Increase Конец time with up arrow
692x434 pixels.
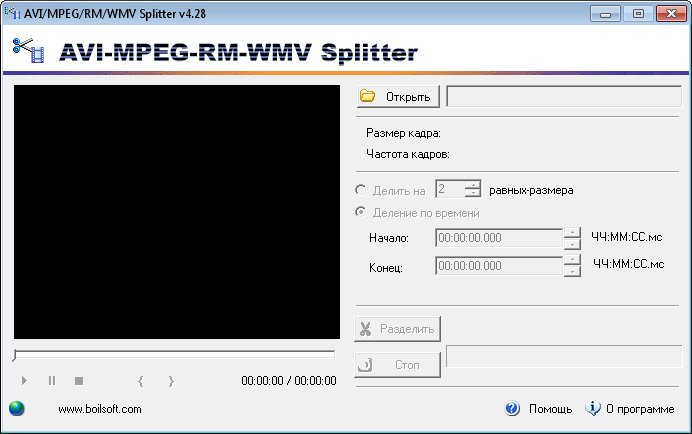(x=572, y=260)
